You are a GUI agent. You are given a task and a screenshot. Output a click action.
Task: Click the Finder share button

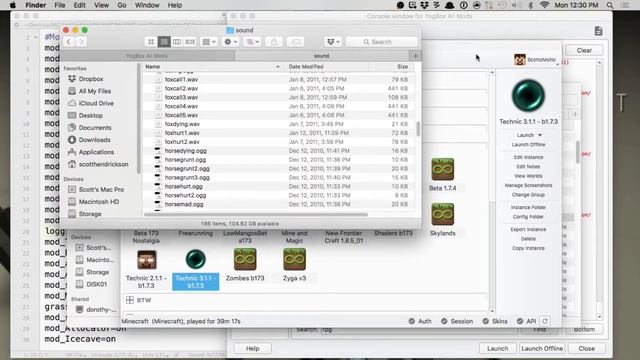274,42
